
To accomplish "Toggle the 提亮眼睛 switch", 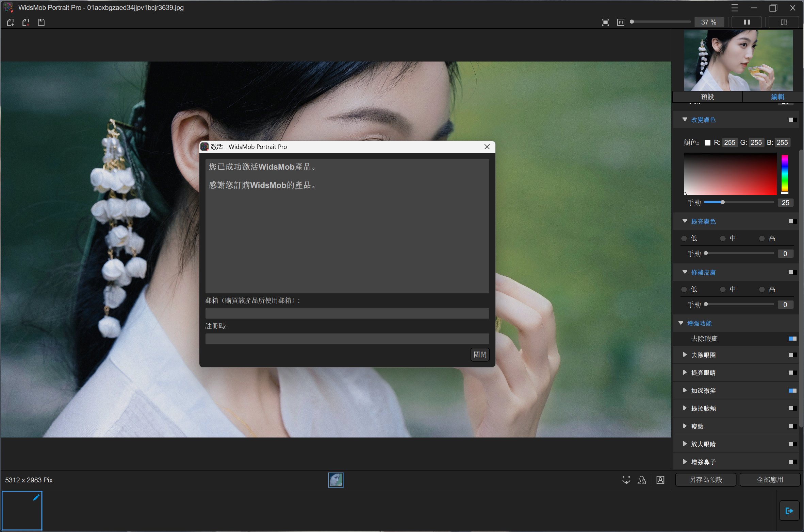I will (x=793, y=373).
